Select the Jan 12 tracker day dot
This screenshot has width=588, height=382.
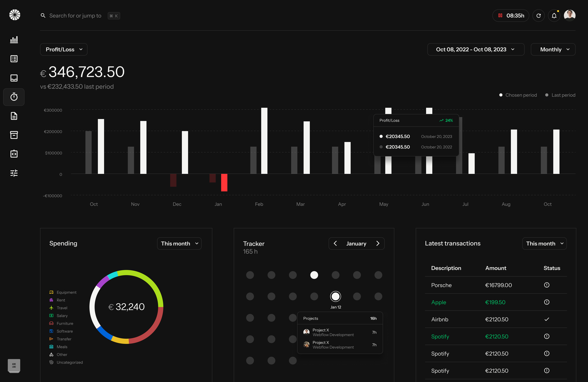335,296
